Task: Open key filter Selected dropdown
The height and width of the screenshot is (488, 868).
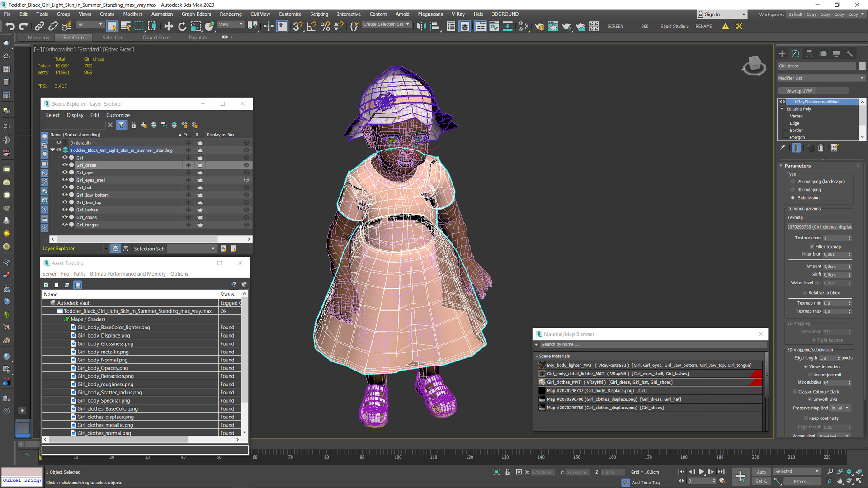Action: (797, 472)
